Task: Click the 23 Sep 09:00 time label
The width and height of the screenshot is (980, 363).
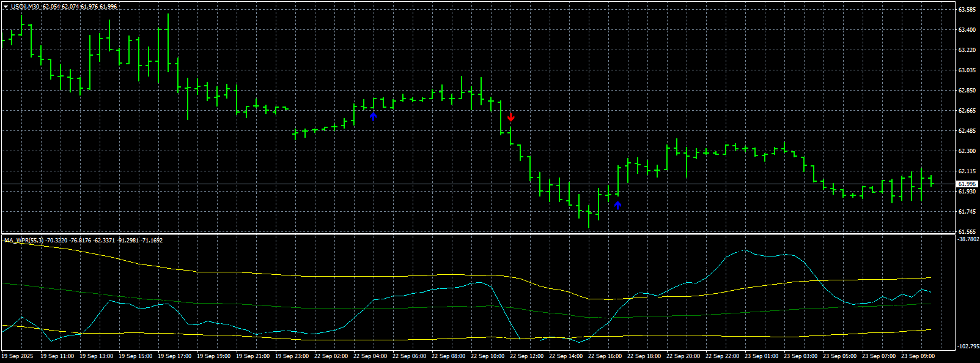Action: 918,356
